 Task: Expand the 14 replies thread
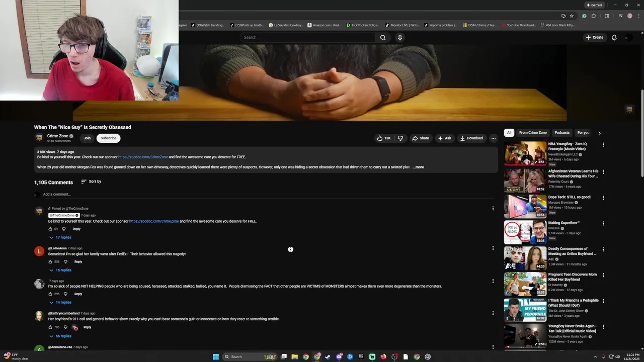[x=60, y=302]
